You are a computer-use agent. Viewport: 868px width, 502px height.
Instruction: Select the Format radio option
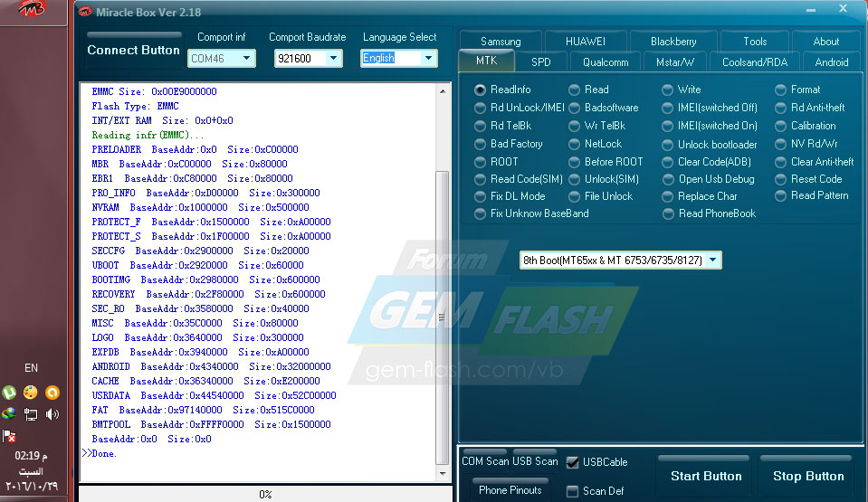797,90
